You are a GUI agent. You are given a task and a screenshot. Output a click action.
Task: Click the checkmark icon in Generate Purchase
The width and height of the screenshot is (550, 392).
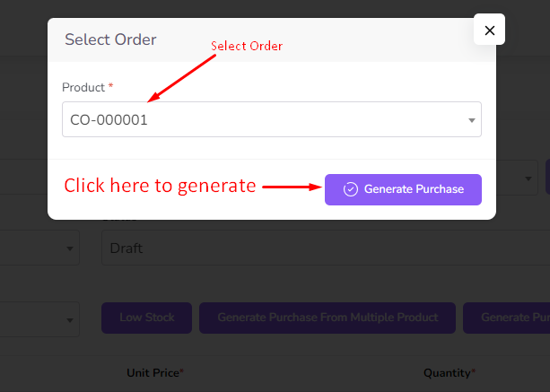pos(351,189)
